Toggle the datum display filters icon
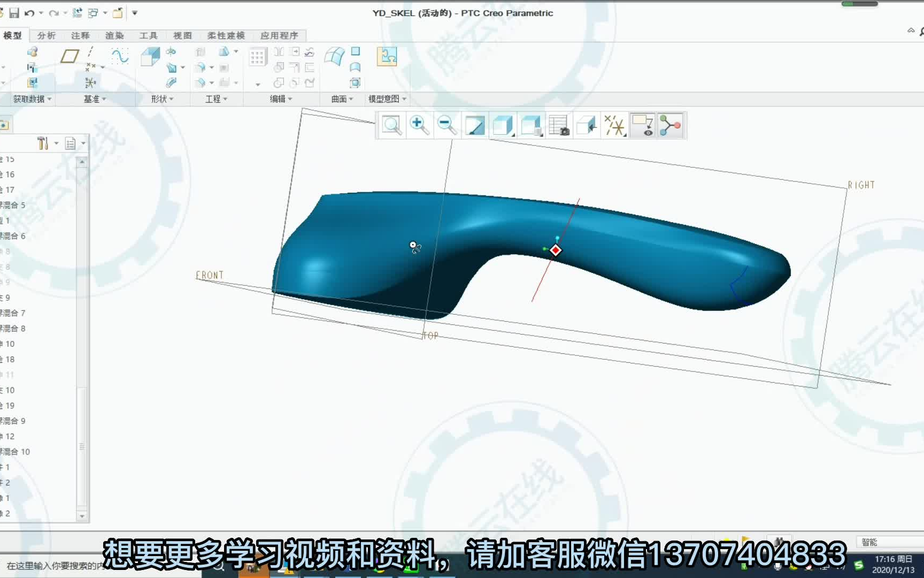924x578 pixels. tap(615, 125)
